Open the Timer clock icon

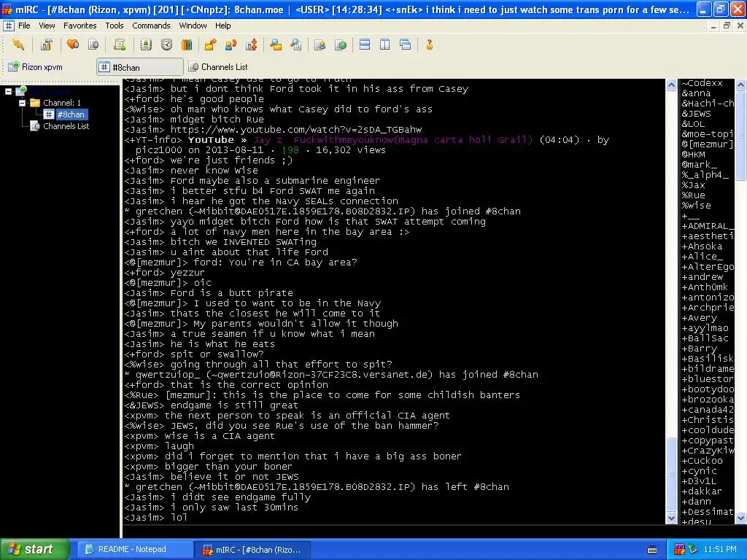pyautogui.click(x=166, y=44)
